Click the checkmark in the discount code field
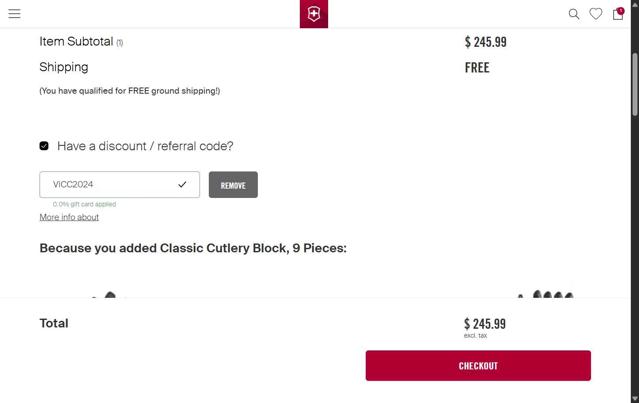The image size is (639, 403). coord(182,185)
